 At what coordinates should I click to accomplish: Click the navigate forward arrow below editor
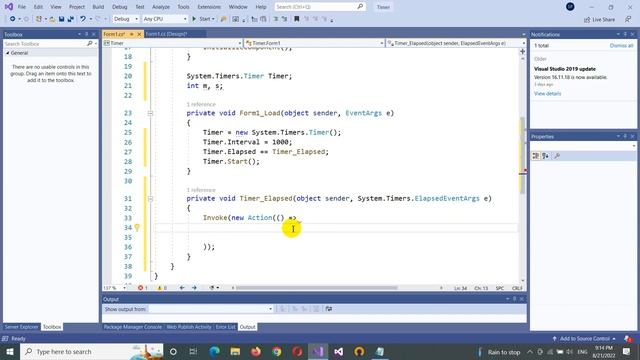click(194, 288)
